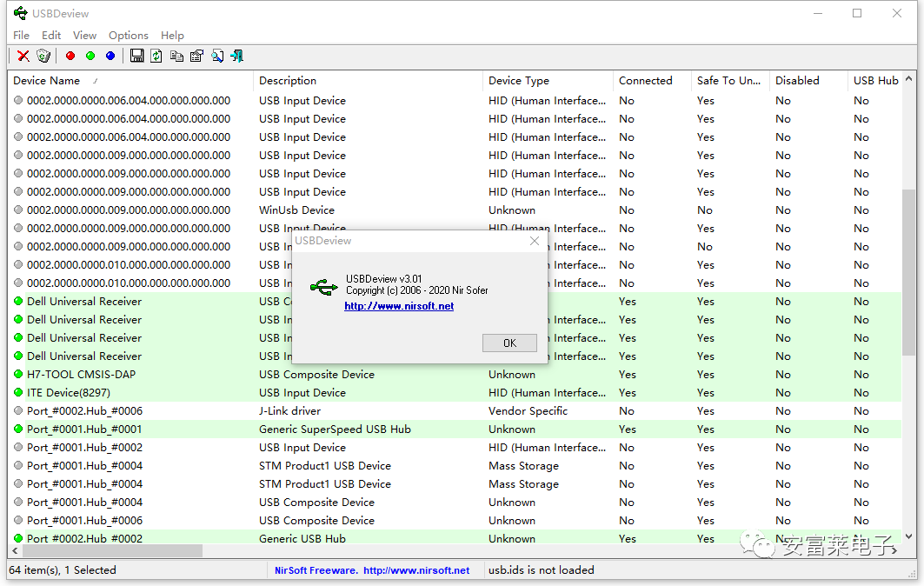Click the red X uninstall devices icon
924x586 pixels.
(x=23, y=56)
